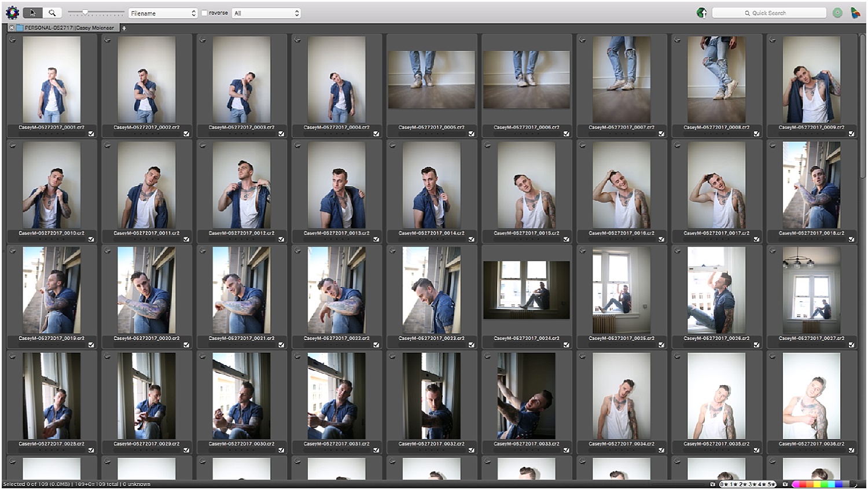Toggle the color class filter checkmark
This screenshot has height=490, width=868.
[785, 484]
